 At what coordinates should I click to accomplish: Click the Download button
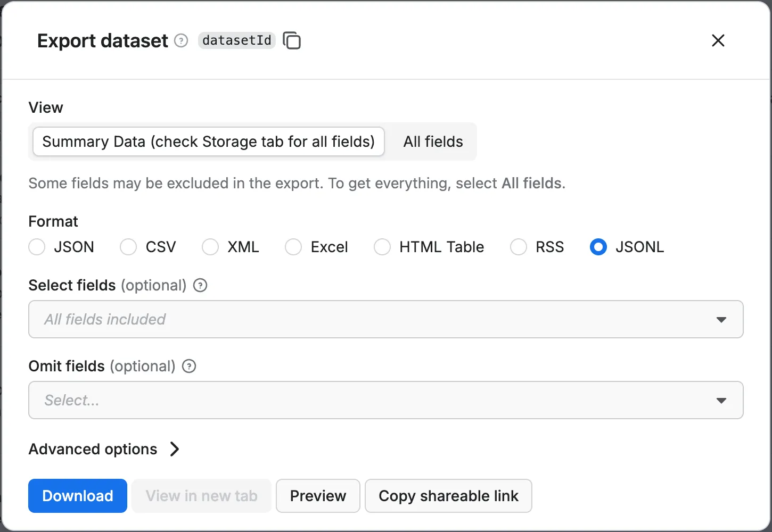click(77, 496)
